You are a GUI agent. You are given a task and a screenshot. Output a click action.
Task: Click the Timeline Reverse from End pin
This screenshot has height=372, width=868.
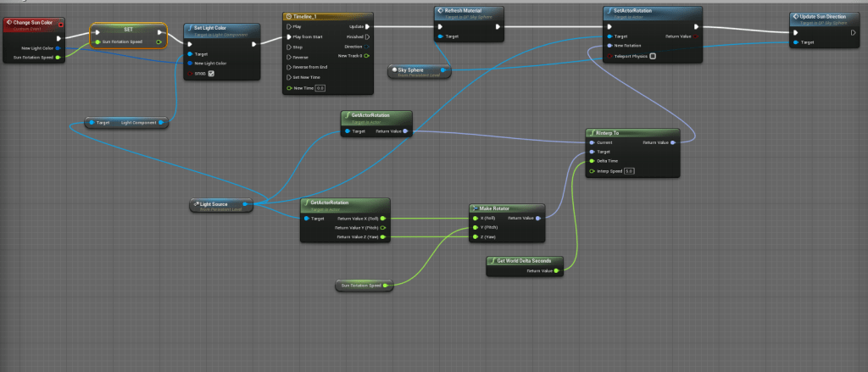tap(289, 68)
